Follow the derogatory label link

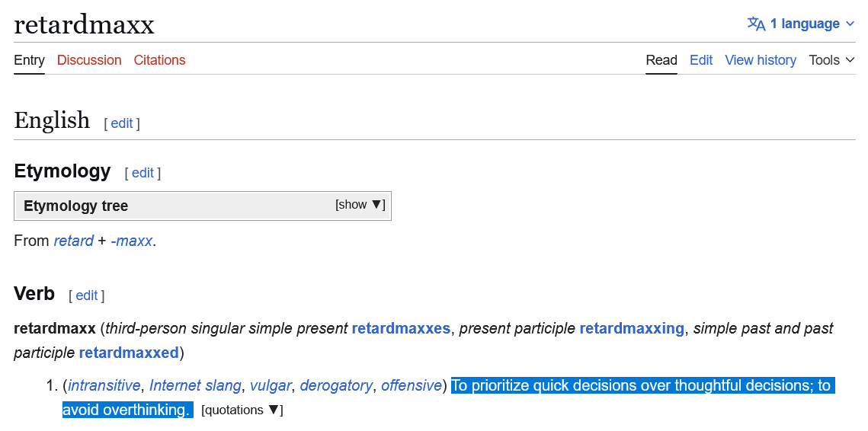[x=336, y=385]
